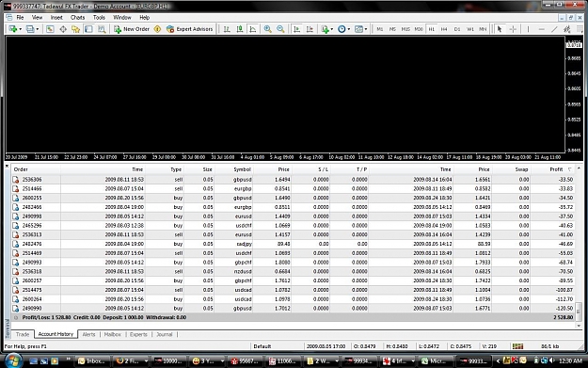Open the Inbox taskbar button

93,360
